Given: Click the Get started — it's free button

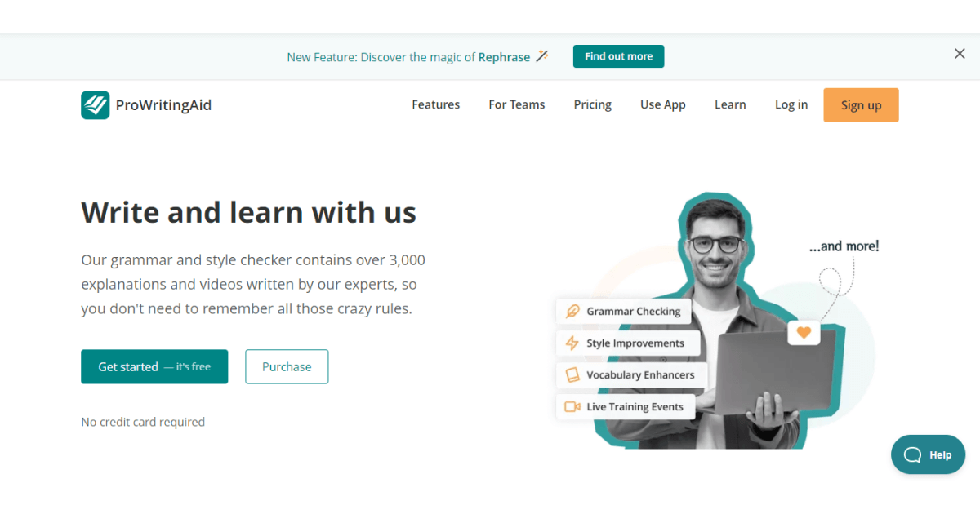Looking at the screenshot, I should 154,367.
